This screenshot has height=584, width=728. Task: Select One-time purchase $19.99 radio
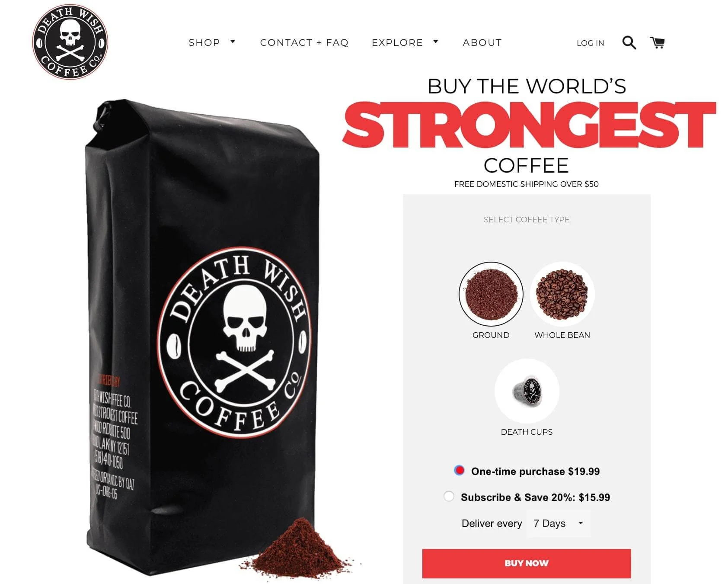[x=459, y=470]
